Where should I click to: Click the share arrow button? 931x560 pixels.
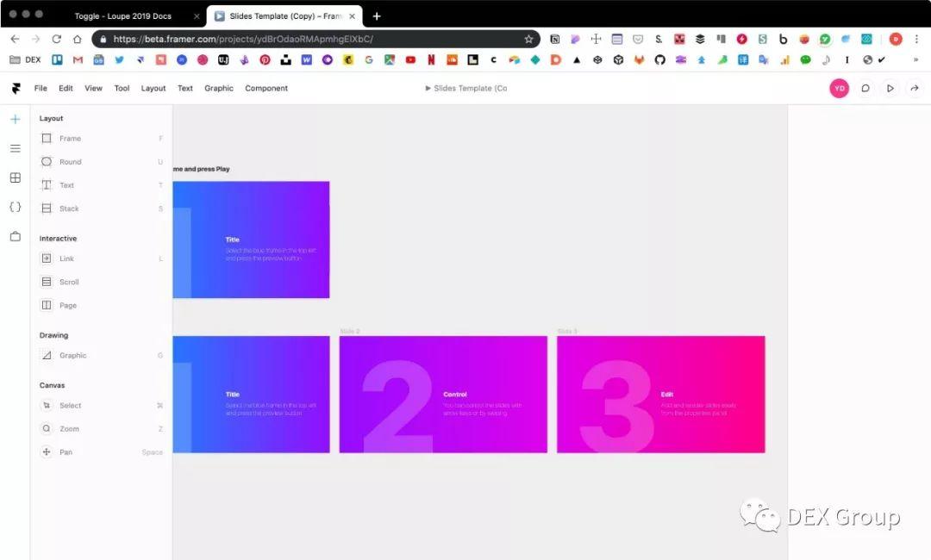click(915, 88)
